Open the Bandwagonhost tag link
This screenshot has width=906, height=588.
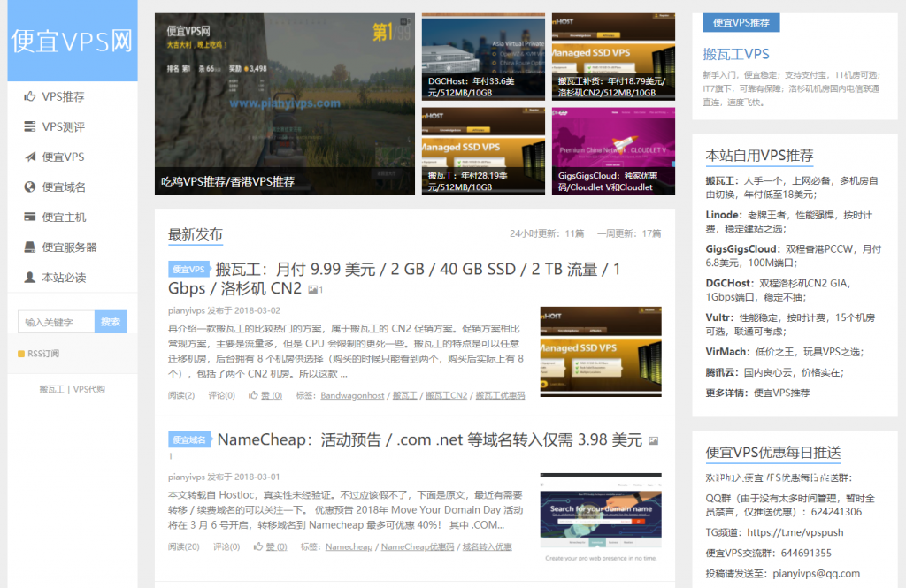(352, 395)
